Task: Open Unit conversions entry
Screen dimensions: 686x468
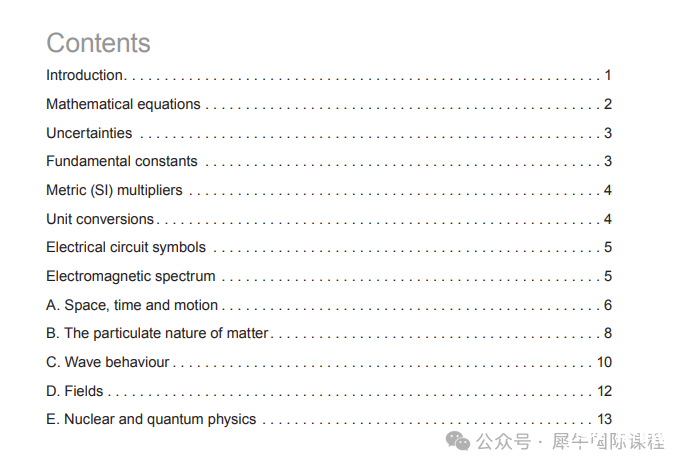Action: coord(329,219)
